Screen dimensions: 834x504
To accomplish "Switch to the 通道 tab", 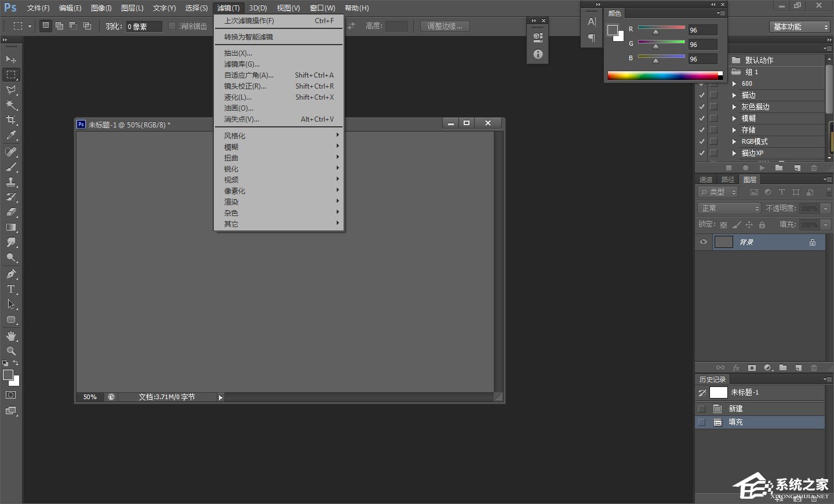I will click(x=705, y=180).
